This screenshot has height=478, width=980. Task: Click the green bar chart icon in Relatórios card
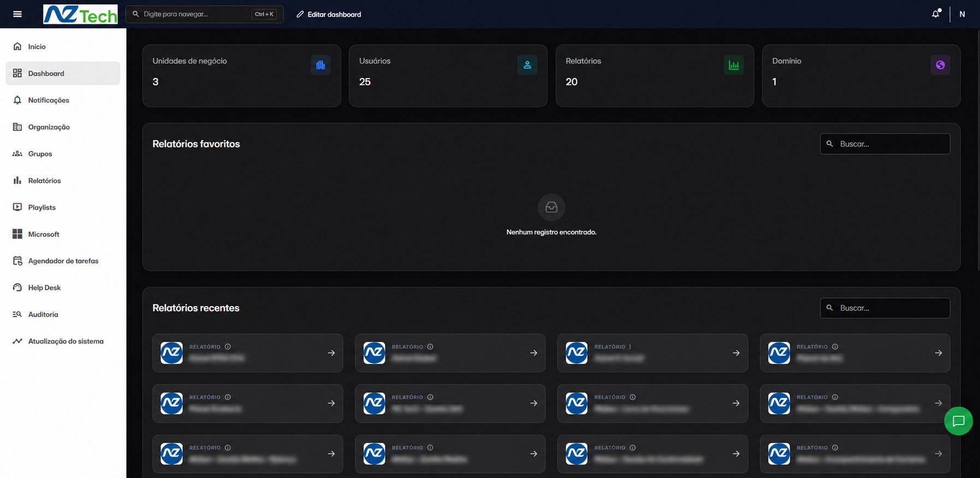coord(734,65)
